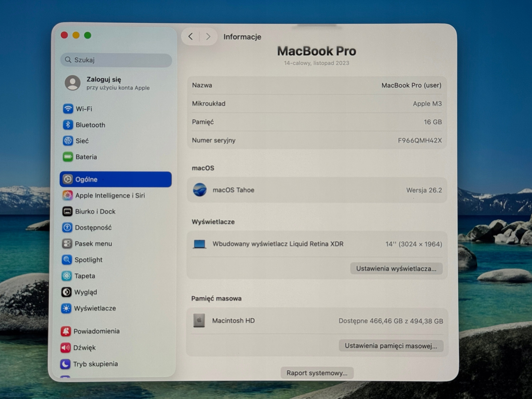Click display resolution 14'' (3024 × 1964)
Viewport: 532px width, 399px height.
(414, 244)
